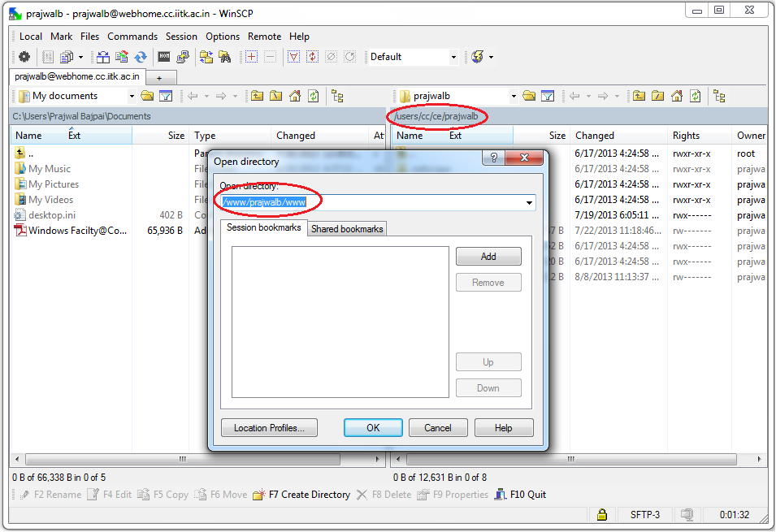The width and height of the screenshot is (776, 532).
Task: Click the Add bookmark button
Action: [488, 257]
